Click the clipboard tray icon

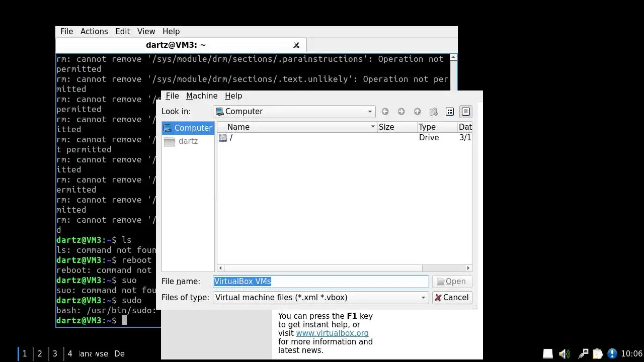coord(597,354)
